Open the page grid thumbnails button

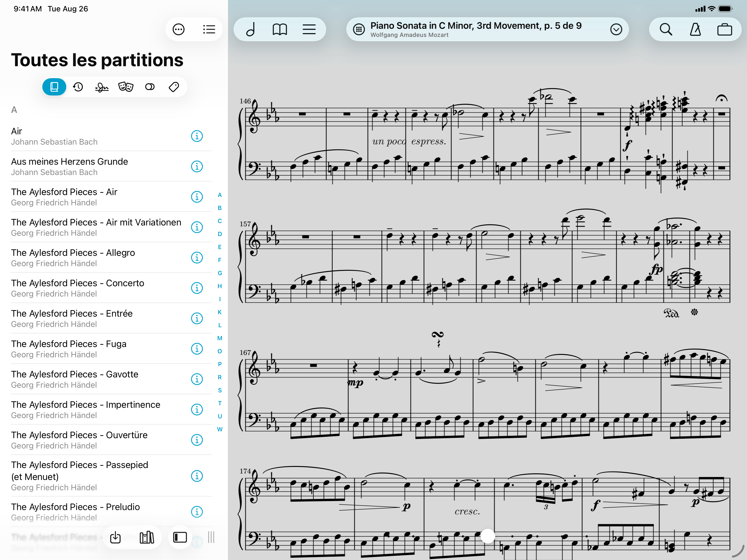[359, 30]
